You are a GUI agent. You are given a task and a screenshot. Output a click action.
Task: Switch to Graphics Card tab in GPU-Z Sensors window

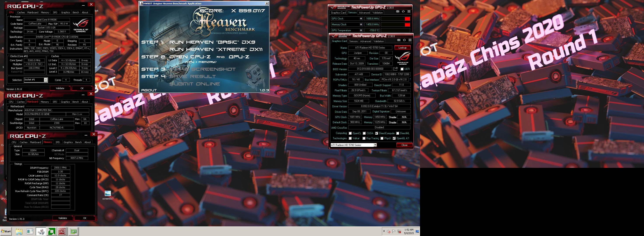[338, 12]
